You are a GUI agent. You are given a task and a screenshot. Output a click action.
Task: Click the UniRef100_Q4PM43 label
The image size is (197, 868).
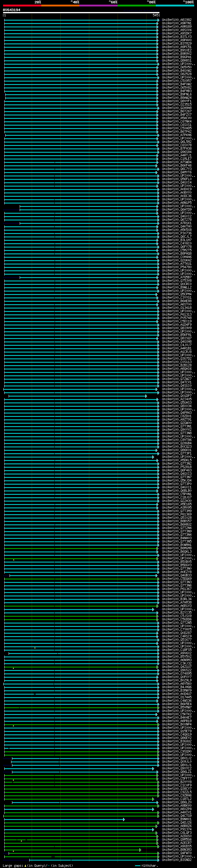coord(177,413)
